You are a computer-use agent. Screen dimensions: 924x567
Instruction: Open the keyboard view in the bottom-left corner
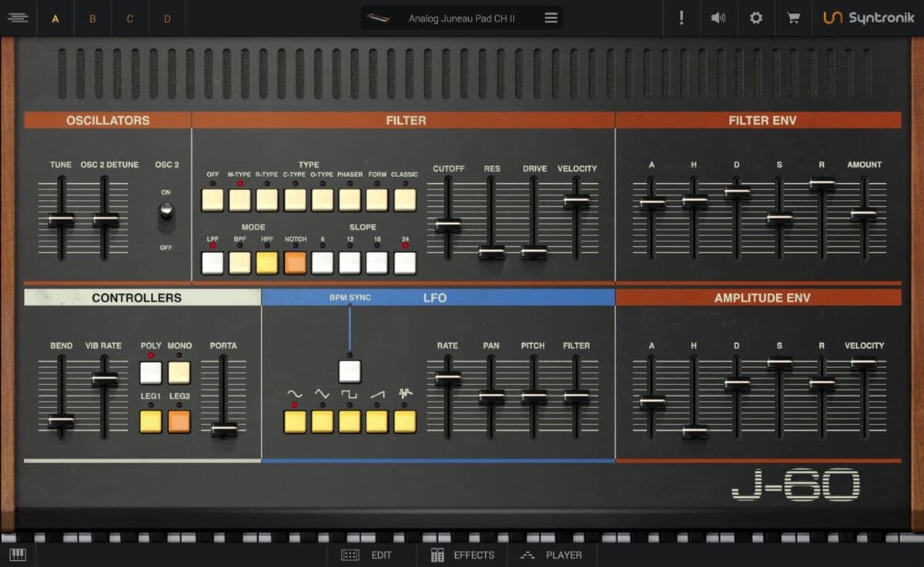coord(18,554)
